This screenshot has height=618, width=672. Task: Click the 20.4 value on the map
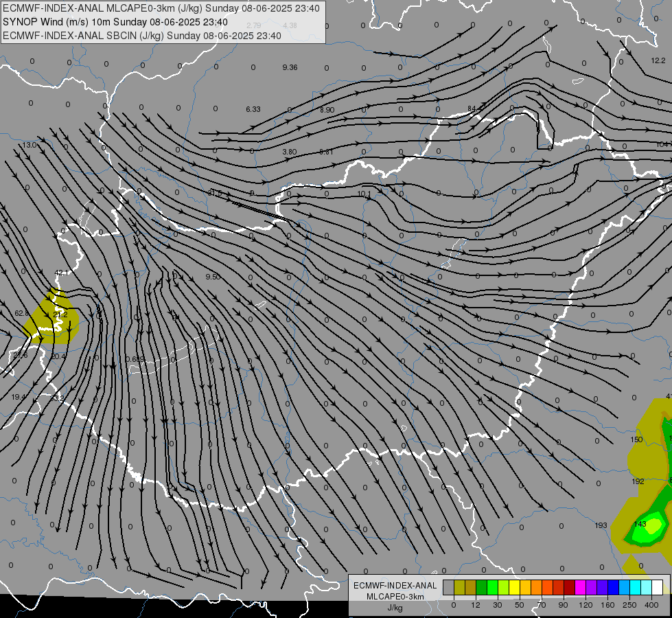[x=58, y=356]
